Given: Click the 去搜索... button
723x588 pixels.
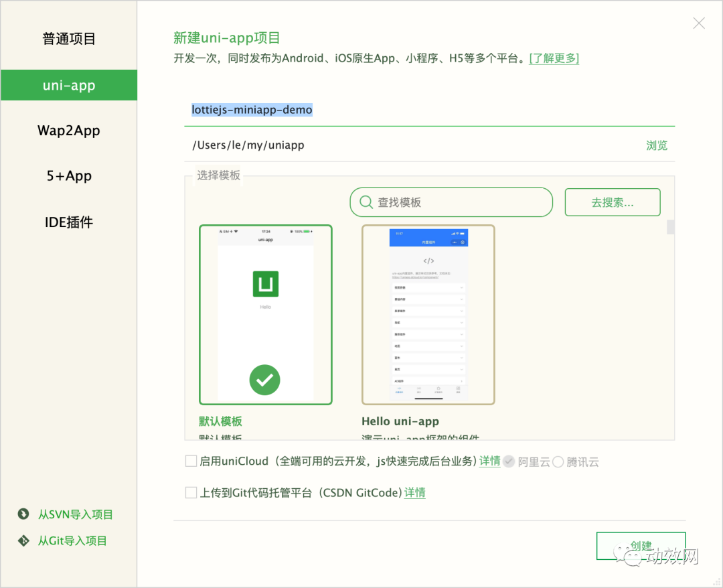Looking at the screenshot, I should 613,202.
